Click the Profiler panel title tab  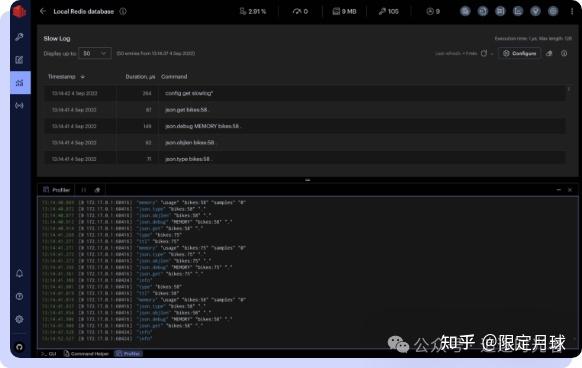pyautogui.click(x=56, y=190)
